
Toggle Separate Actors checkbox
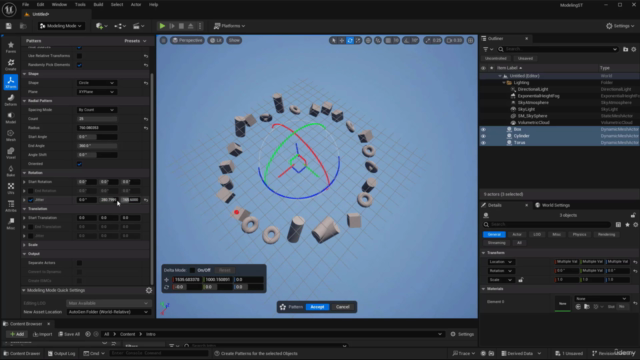[79, 263]
